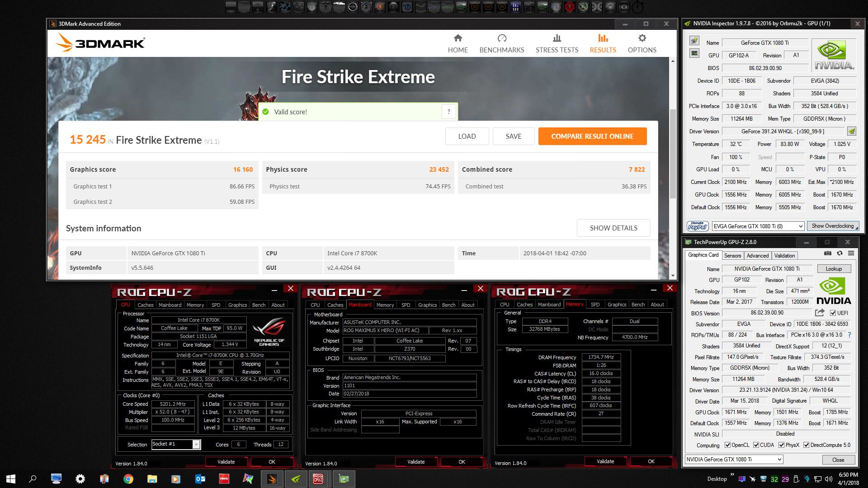Click NVIDIA Inspector upload screenshot icon
The width and height of the screenshot is (868, 488).
(x=694, y=41)
